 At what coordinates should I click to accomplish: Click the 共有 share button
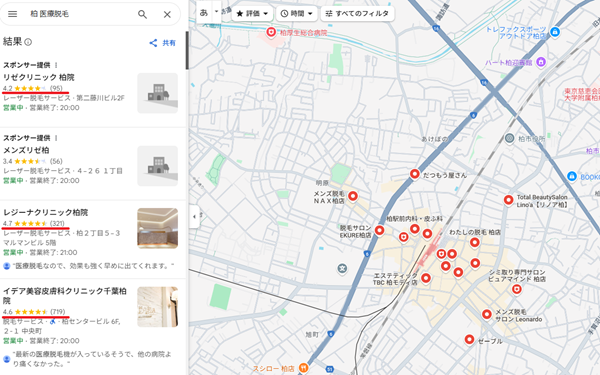[x=163, y=43]
